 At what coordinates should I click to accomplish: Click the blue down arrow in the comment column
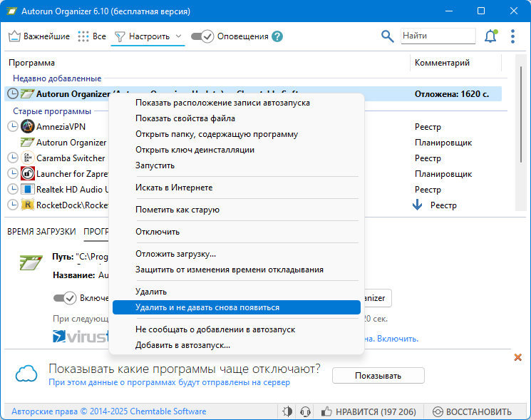pos(417,205)
